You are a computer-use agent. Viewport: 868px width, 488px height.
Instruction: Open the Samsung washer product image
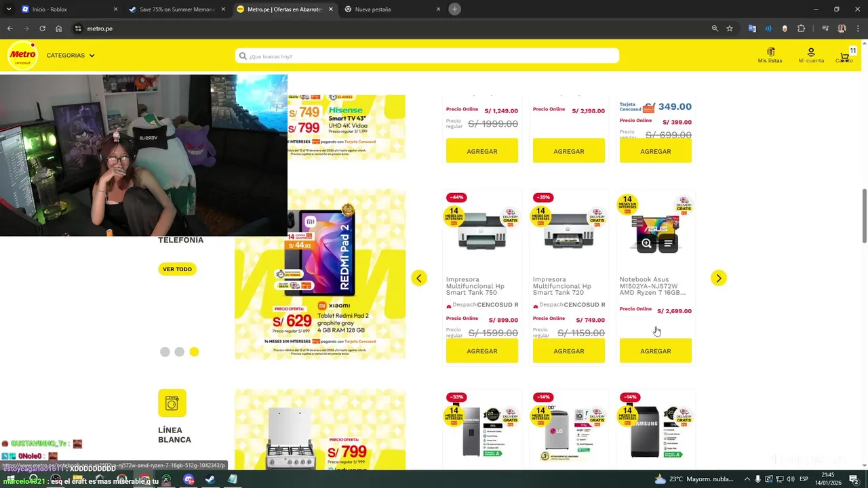656,432
